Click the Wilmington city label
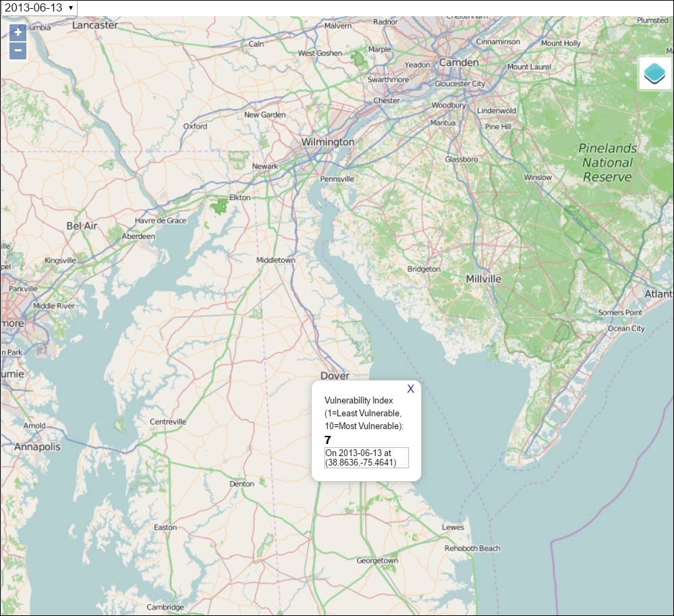 (x=327, y=142)
